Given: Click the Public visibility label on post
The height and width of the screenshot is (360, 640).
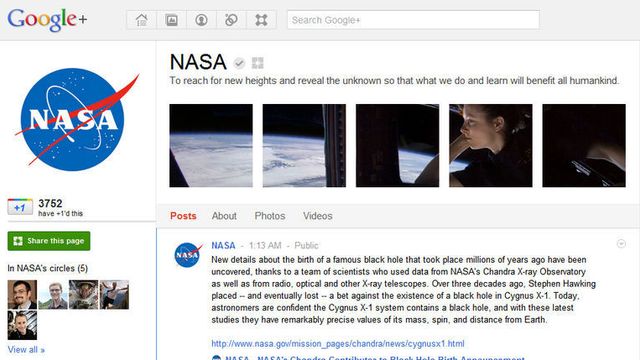Looking at the screenshot, I should (306, 245).
